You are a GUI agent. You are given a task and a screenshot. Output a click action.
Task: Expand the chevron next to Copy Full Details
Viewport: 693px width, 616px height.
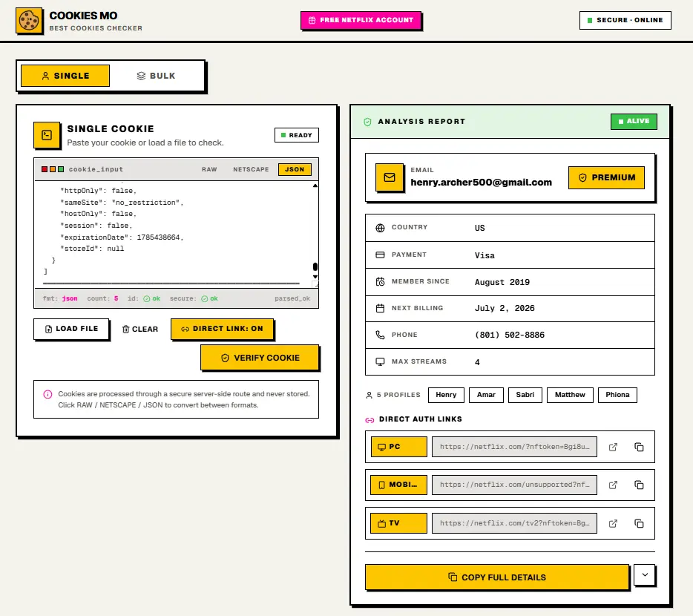(x=645, y=575)
